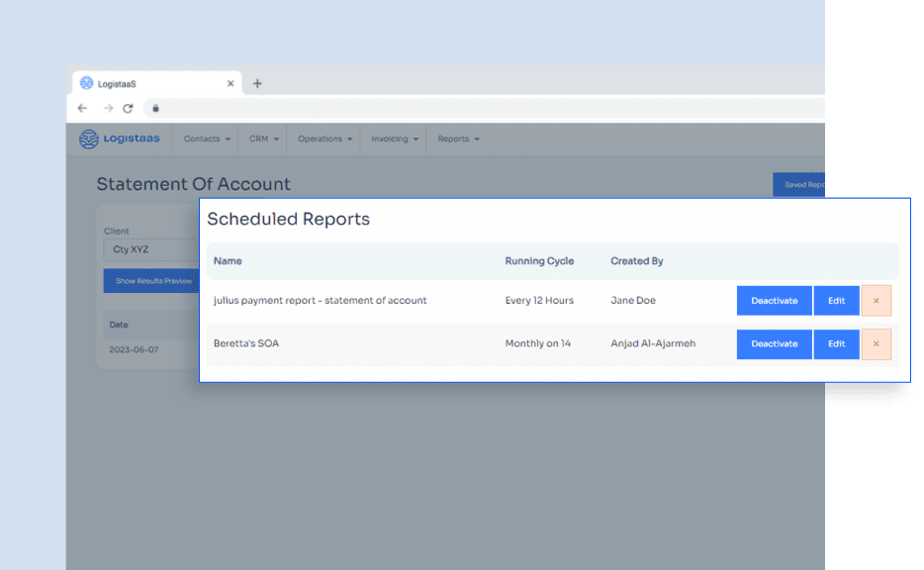The image size is (924, 570).
Task: Close the LogistaaS browser tab
Action: coord(231,84)
